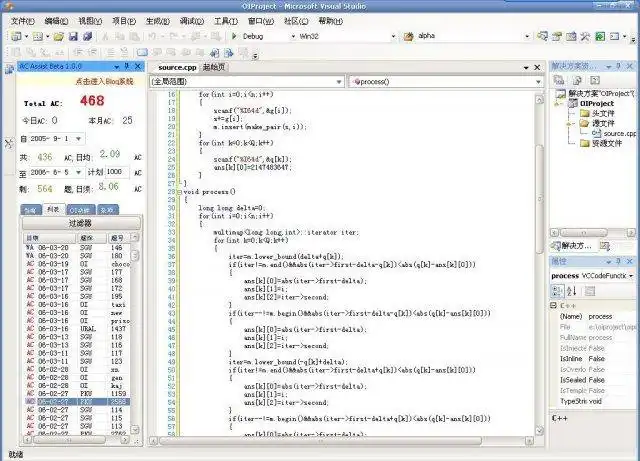Screen dimensions: 640x461
Task: Click the code editor's vertical scrollbar
Action: 539,265
